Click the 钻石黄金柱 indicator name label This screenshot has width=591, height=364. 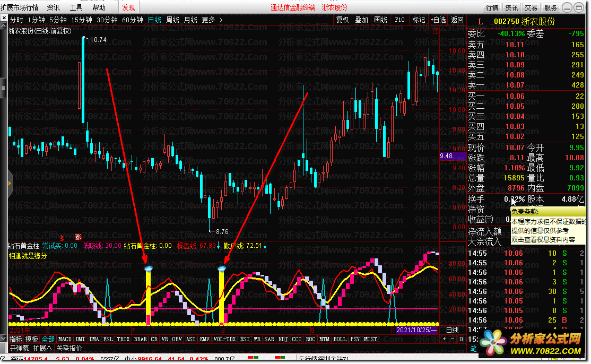(x=23, y=246)
